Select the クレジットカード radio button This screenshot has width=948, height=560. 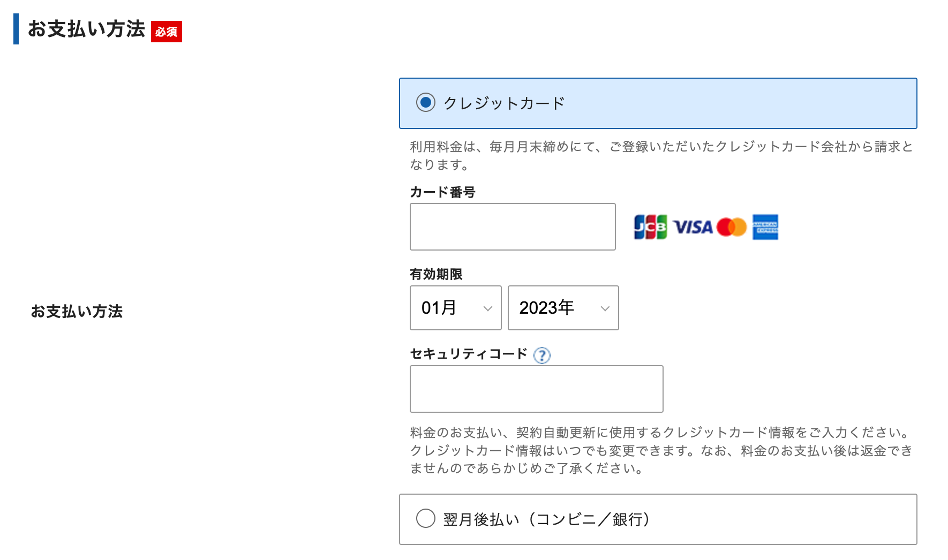[426, 102]
